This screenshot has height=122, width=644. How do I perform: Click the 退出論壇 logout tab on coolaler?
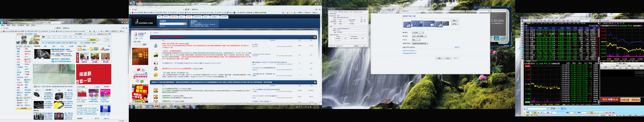[224, 17]
